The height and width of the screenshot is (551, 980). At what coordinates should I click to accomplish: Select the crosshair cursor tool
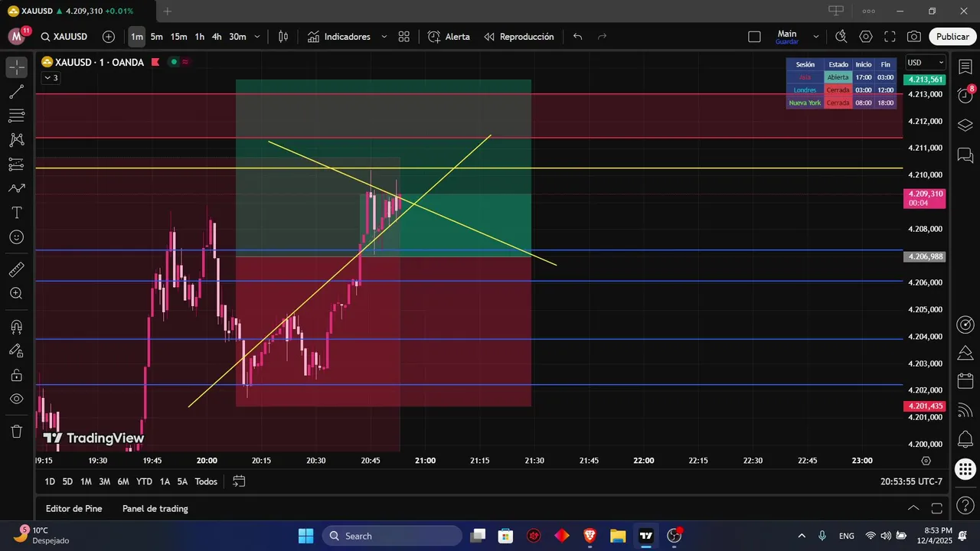[17, 67]
